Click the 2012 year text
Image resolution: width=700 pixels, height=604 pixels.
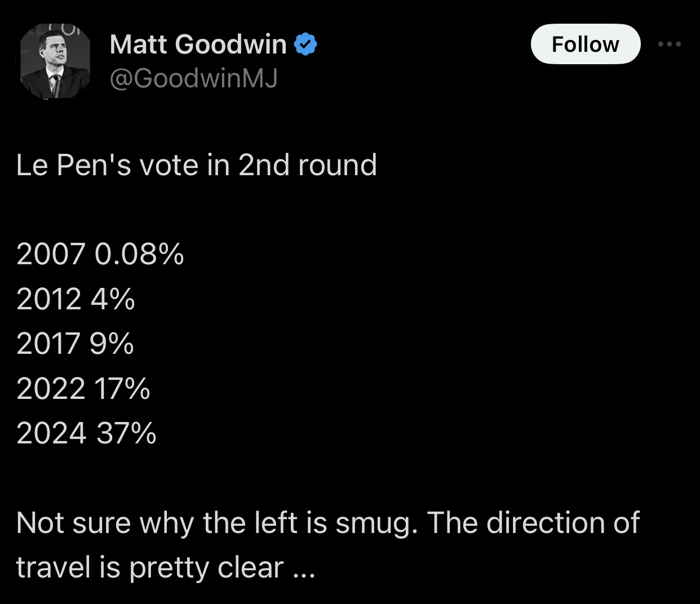49,299
